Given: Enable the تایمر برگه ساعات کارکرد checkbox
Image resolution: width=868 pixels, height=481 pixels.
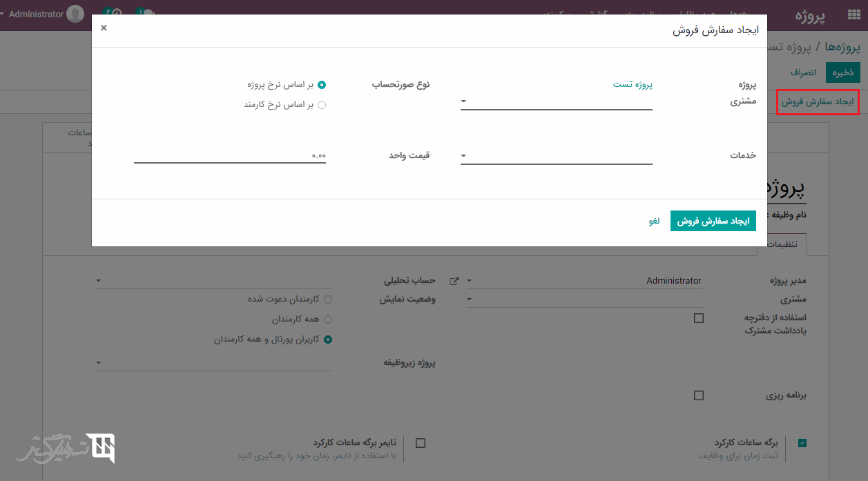Looking at the screenshot, I should coord(421,443).
